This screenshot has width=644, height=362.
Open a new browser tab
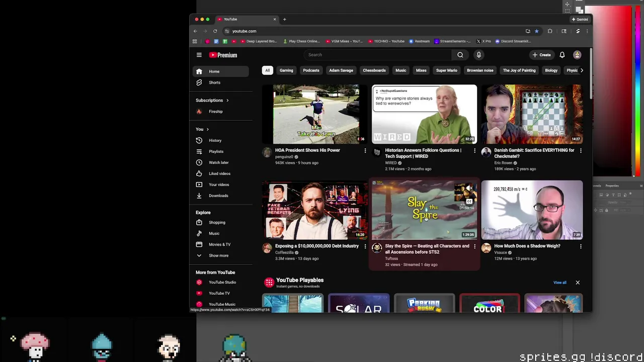point(284,19)
